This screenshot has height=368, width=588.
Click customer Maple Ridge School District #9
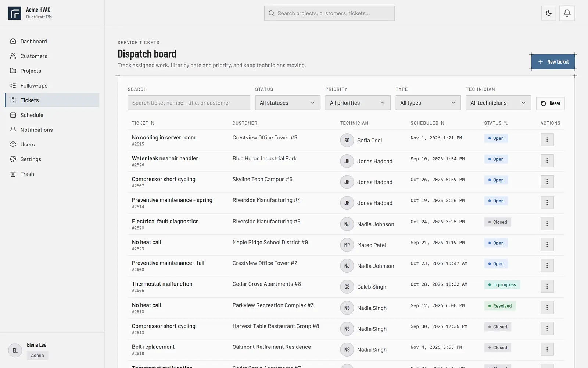270,242
